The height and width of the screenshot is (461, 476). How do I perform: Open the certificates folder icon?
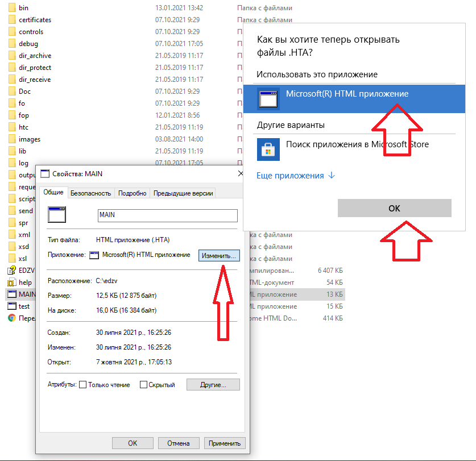tap(11, 20)
